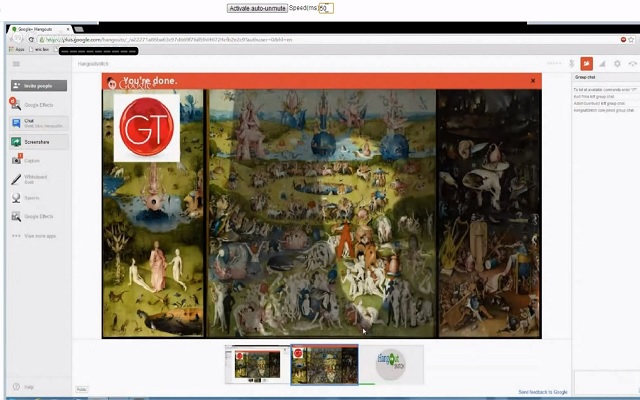Image resolution: width=640 pixels, height=400 pixels.
Task: Switch to the Google+ Hangouts browser tab
Action: point(40,29)
